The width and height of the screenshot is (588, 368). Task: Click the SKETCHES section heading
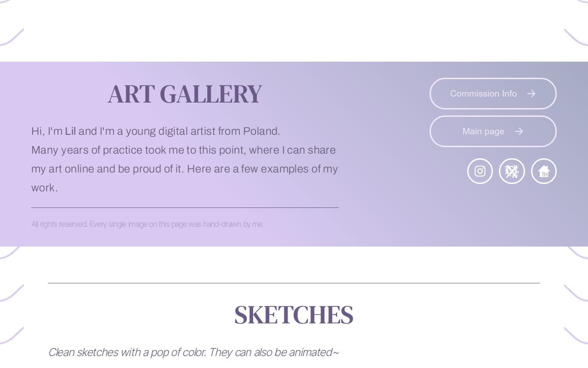(x=294, y=314)
